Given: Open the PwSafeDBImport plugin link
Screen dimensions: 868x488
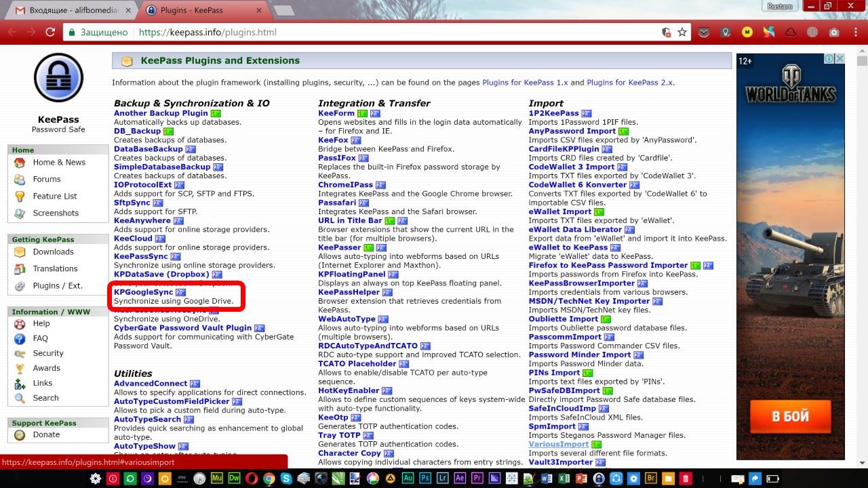Looking at the screenshot, I should coord(564,390).
